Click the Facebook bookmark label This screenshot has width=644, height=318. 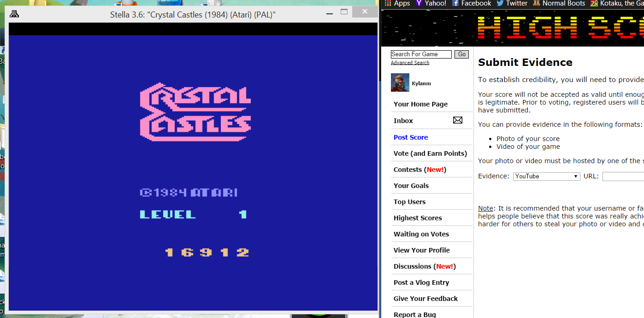coord(476,3)
